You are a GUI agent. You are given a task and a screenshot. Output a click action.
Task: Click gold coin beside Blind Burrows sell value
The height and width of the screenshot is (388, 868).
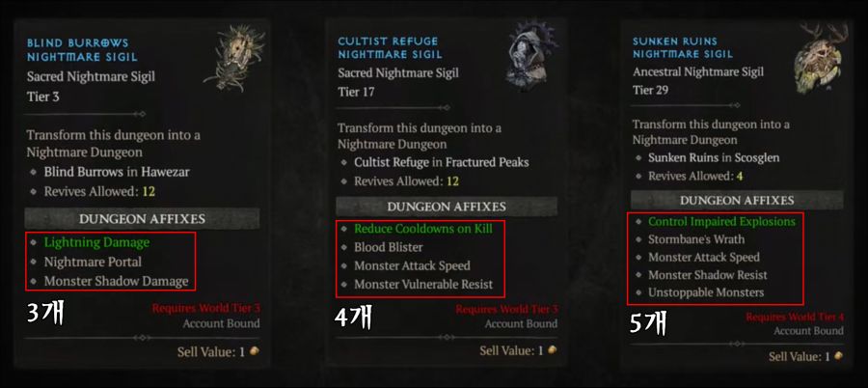(x=254, y=351)
